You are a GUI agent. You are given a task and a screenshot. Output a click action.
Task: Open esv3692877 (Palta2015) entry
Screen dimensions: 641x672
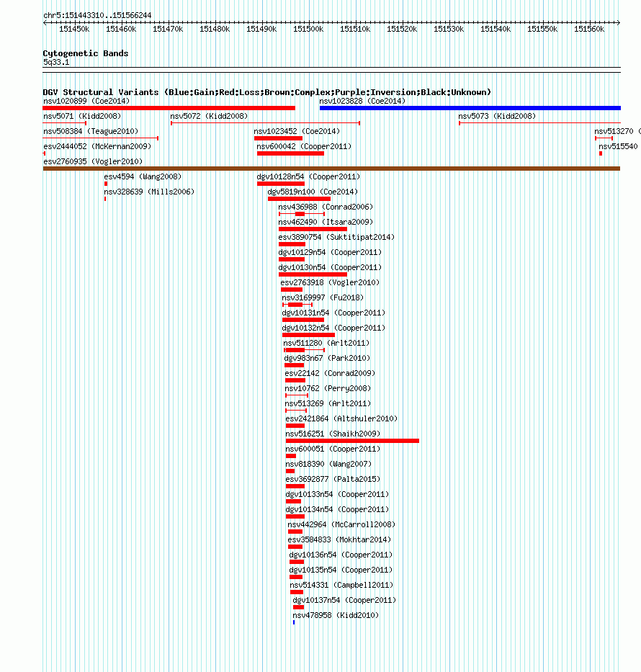(333, 479)
